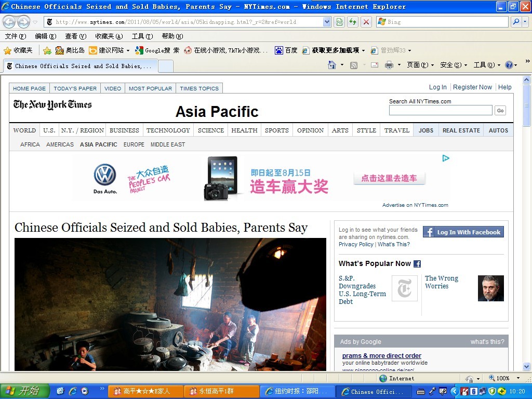Viewport: 532px width, 399px height.
Task: Click the Favorites star 收藏夹 button
Action: click(x=18, y=50)
